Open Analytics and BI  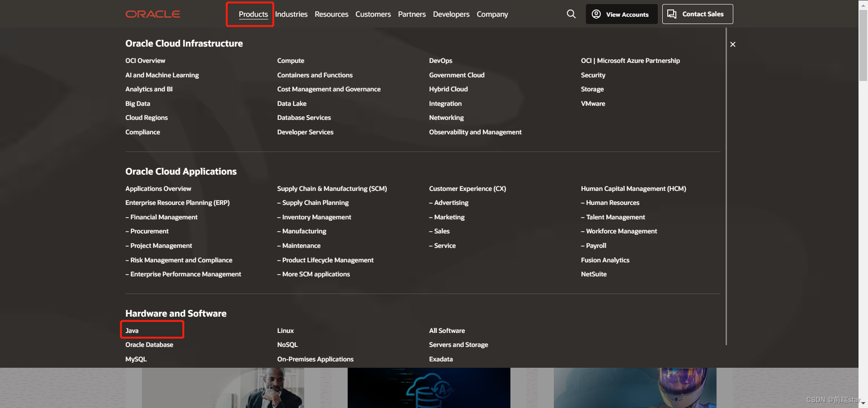(x=149, y=89)
